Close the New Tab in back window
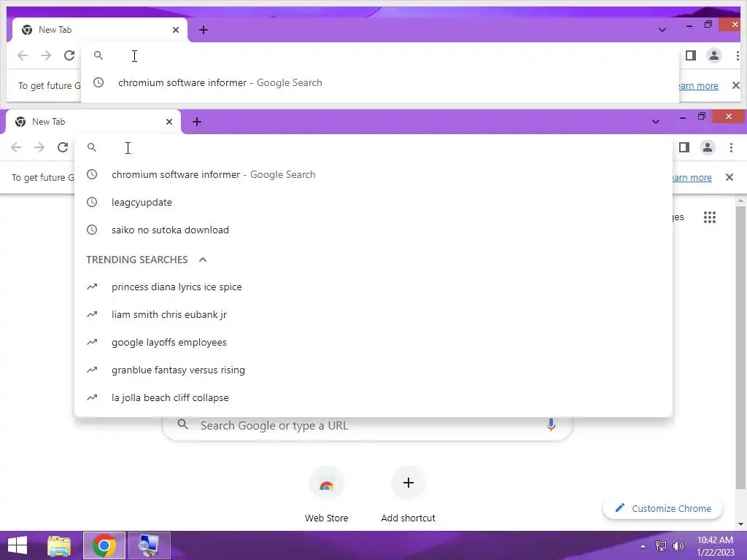Viewport: 747px width, 560px height. 176,30
